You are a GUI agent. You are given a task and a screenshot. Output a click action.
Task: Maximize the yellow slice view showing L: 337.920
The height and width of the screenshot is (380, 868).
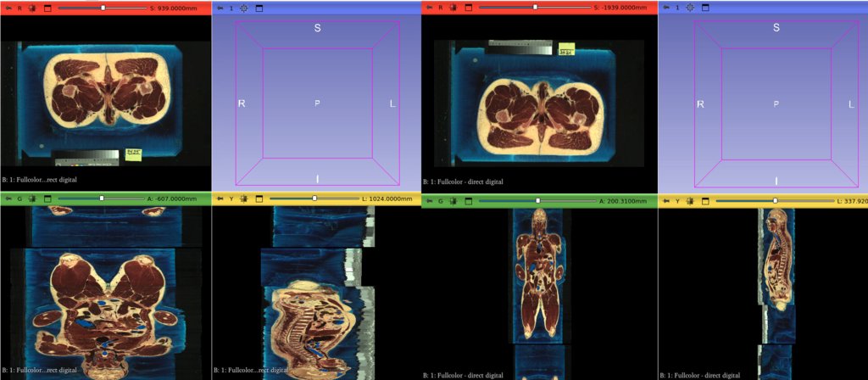[x=704, y=201]
